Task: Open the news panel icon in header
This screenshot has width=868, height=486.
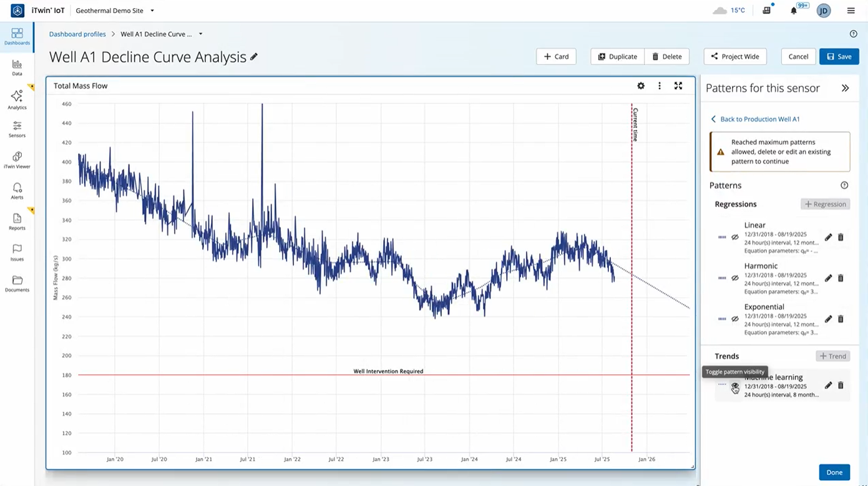Action: pos(767,11)
